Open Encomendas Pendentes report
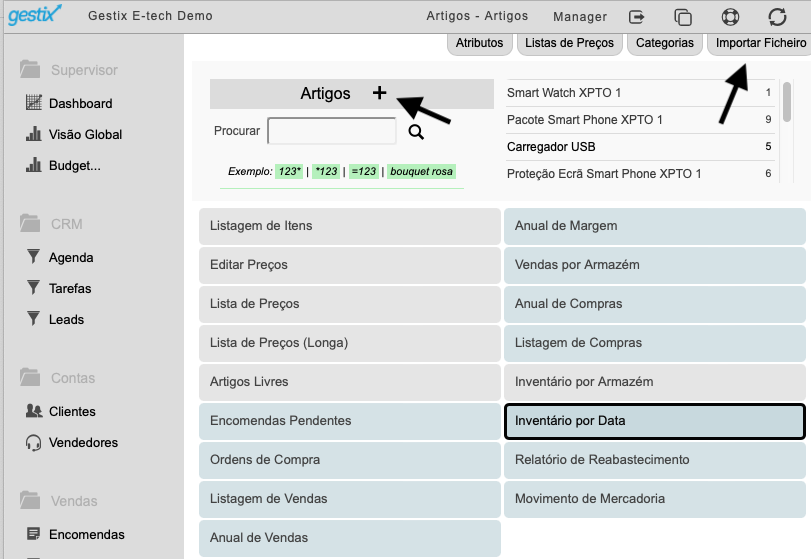Image resolution: width=811 pixels, height=559 pixels. tap(350, 421)
